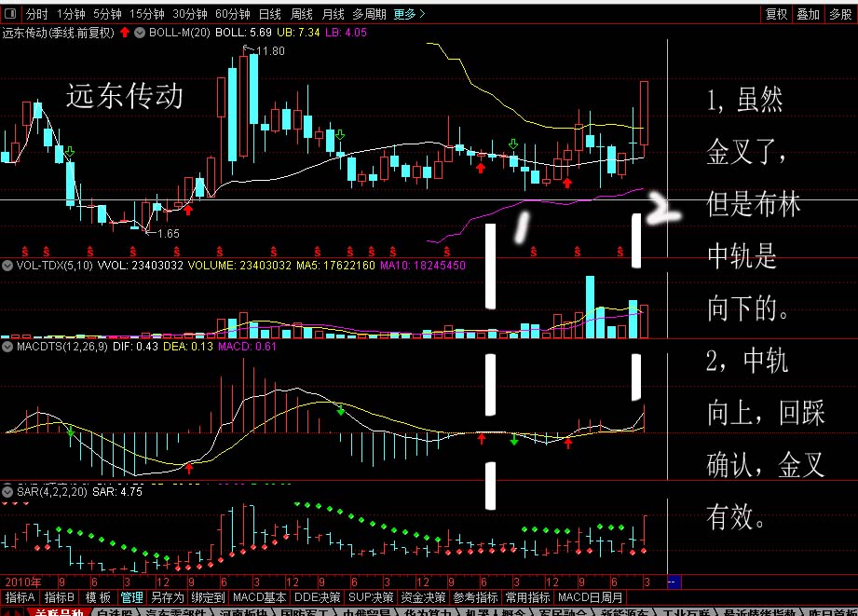Open the 管理 indicator management menu
This screenshot has height=616, width=858.
click(x=132, y=597)
